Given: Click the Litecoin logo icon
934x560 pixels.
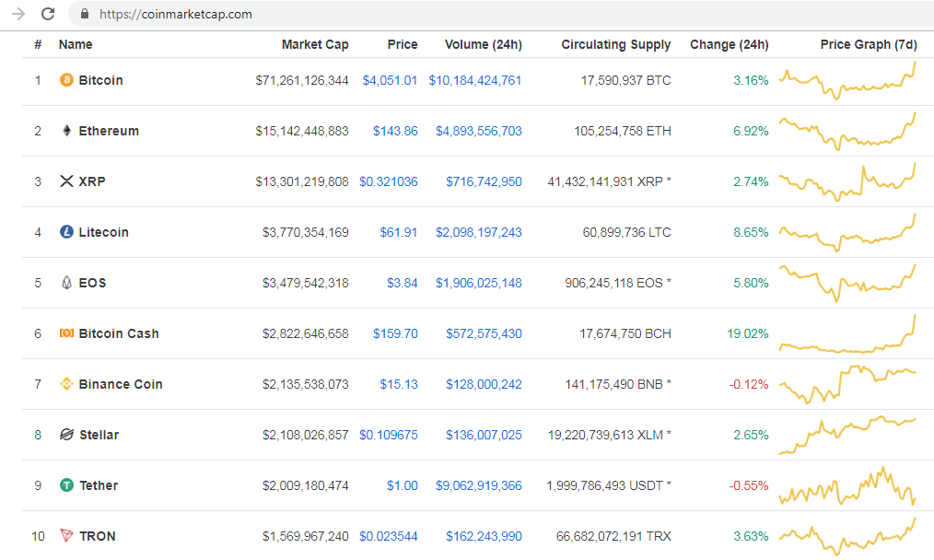Looking at the screenshot, I should [66, 232].
